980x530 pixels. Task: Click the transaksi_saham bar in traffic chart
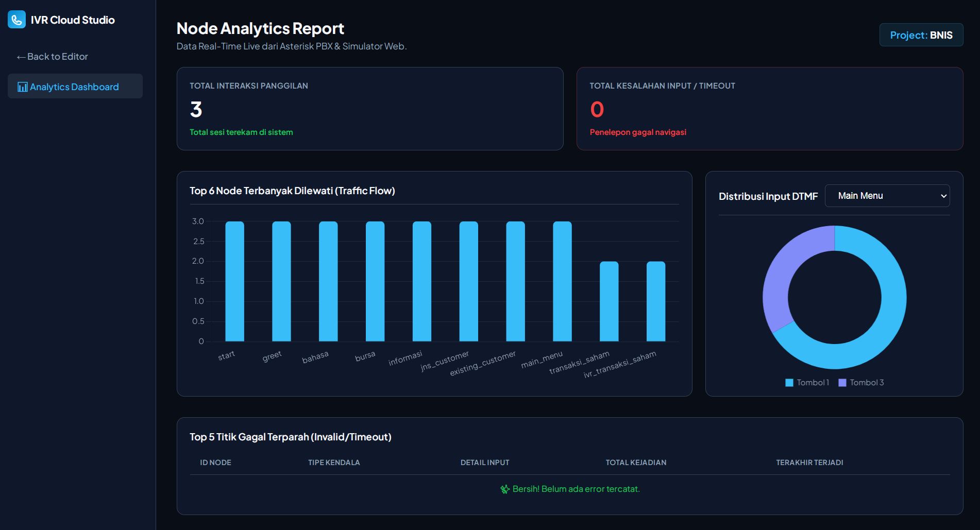(x=609, y=301)
